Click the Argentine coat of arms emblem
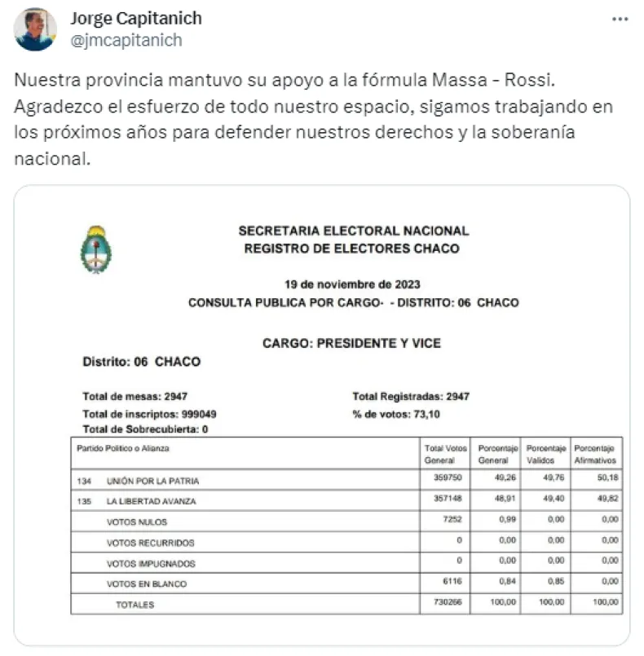The height and width of the screenshot is (656, 644). [96, 249]
